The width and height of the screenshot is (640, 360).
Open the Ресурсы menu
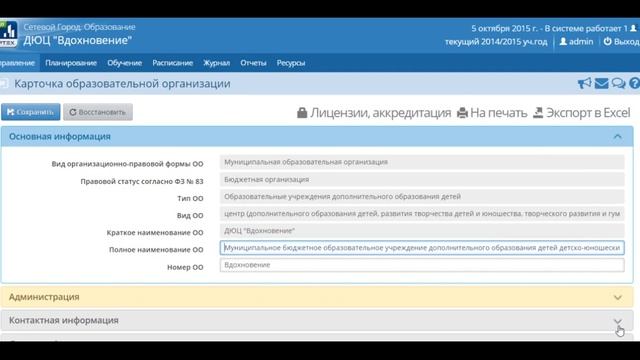click(291, 63)
